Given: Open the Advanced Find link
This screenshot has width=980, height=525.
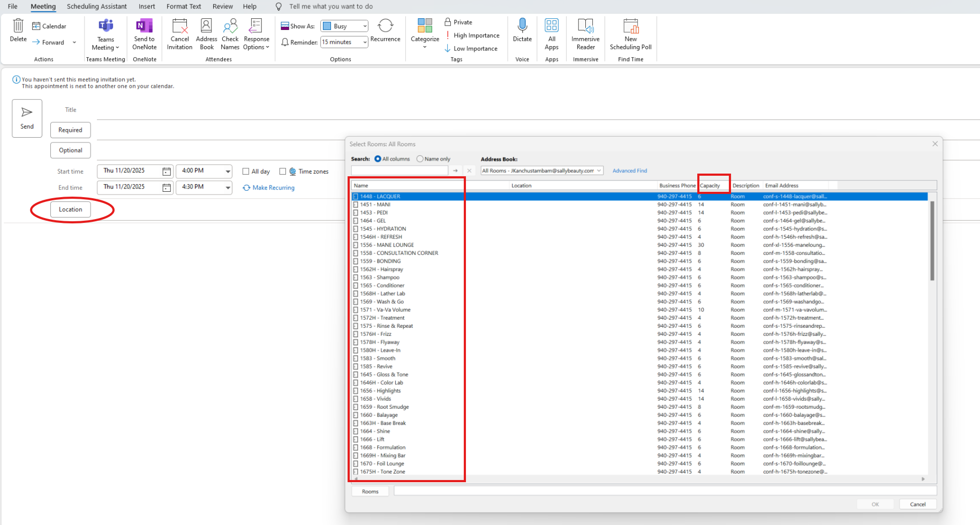Looking at the screenshot, I should point(630,171).
